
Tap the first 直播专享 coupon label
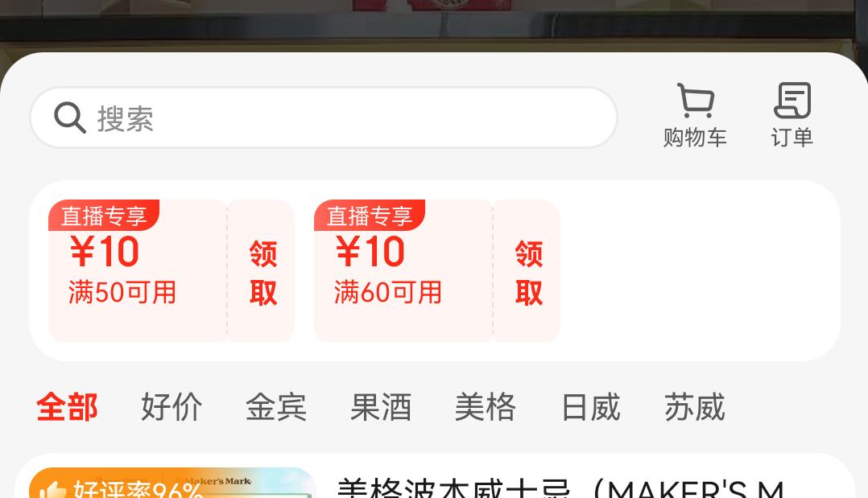(x=104, y=216)
